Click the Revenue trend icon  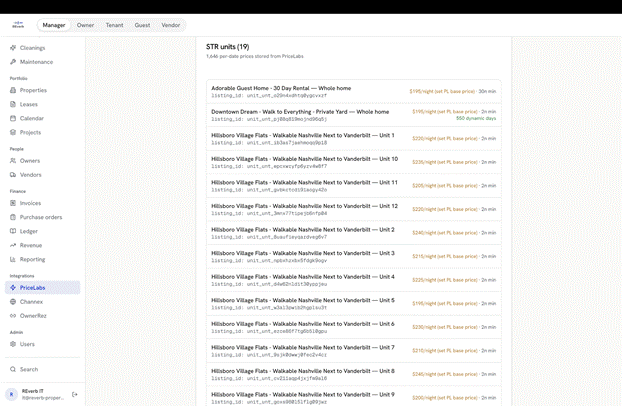pyautogui.click(x=13, y=245)
